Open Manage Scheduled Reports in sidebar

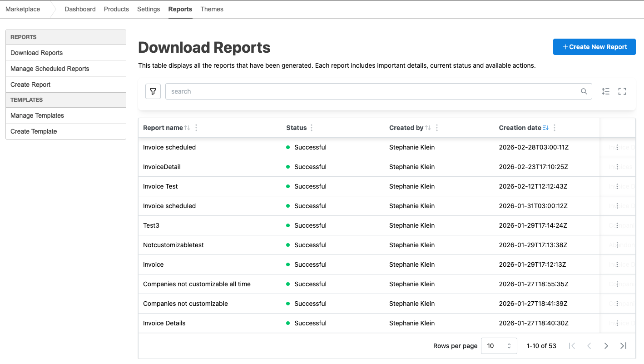point(50,69)
